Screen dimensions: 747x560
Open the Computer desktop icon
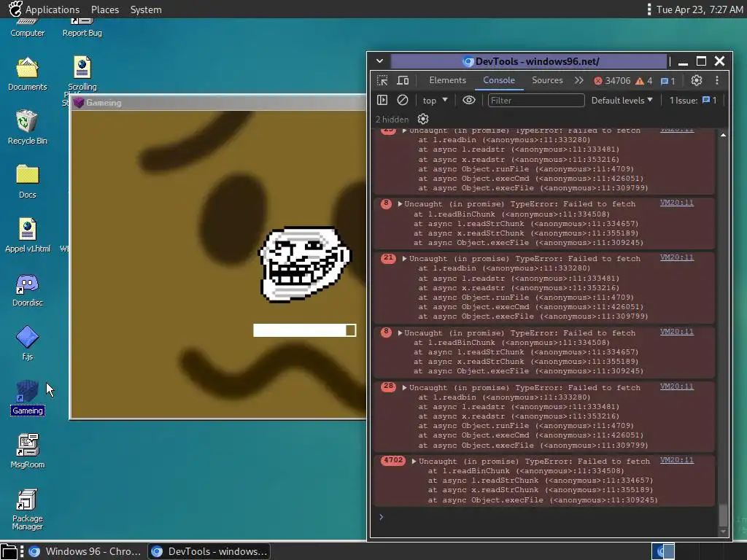[27, 28]
